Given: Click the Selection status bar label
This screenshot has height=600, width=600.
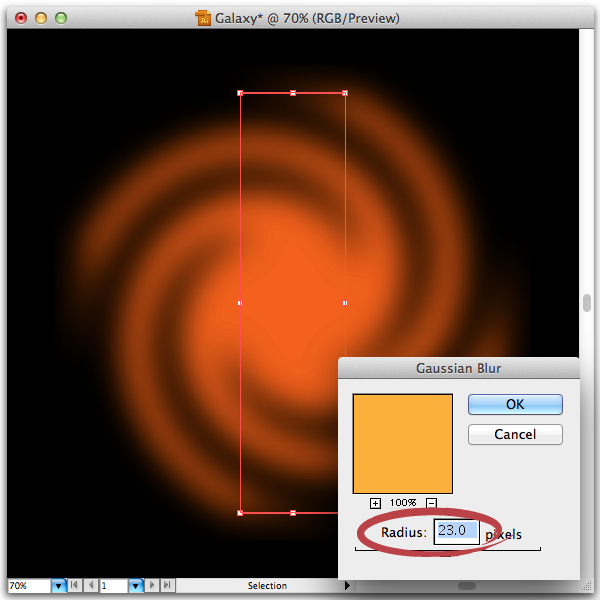Looking at the screenshot, I should coord(267,585).
